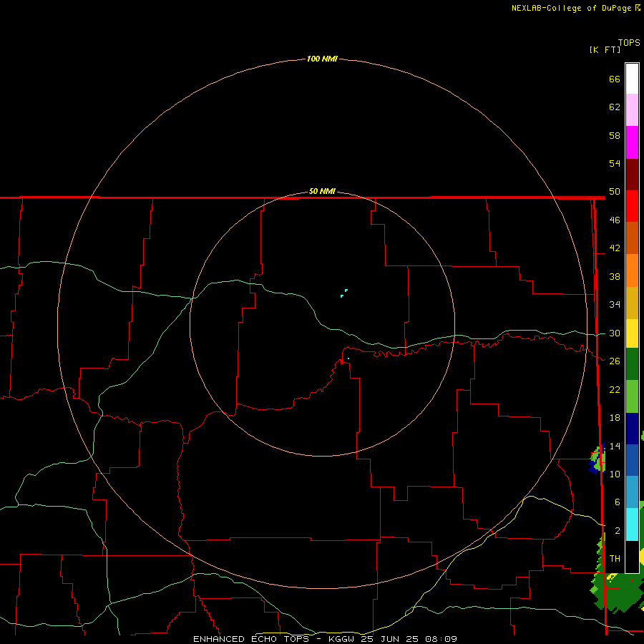This screenshot has width=644, height=644.
Task: Click the 22 legend value
Action: [x=615, y=389]
